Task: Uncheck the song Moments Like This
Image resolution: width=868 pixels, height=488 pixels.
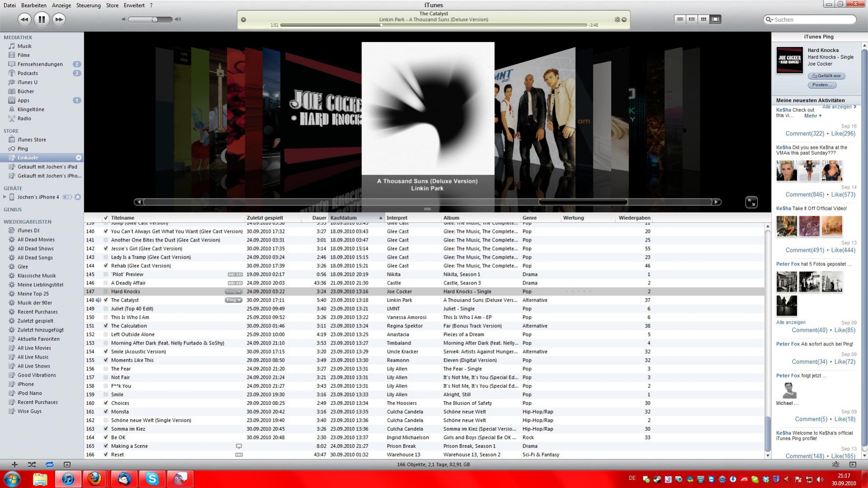Action: pos(106,360)
